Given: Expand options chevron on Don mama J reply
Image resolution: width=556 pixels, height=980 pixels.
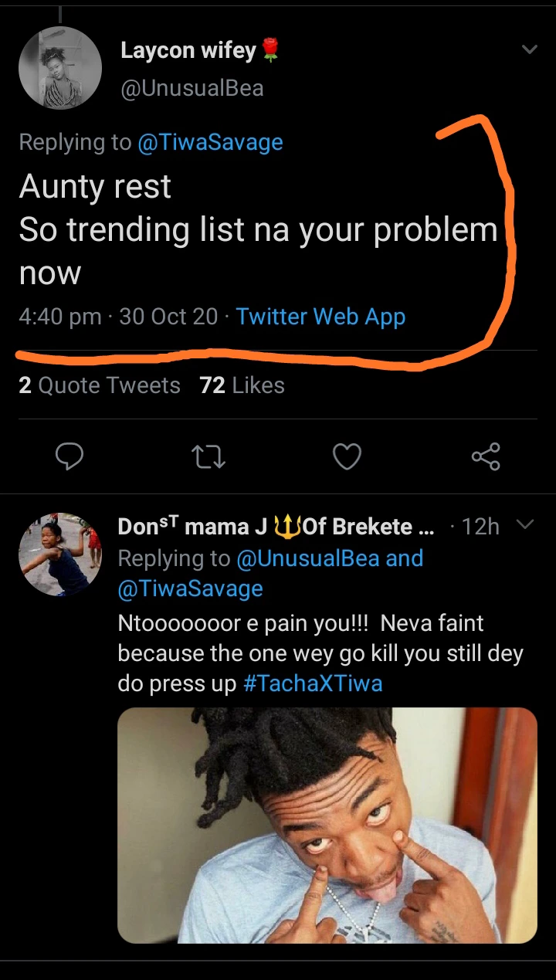Looking at the screenshot, I should coord(524,525).
